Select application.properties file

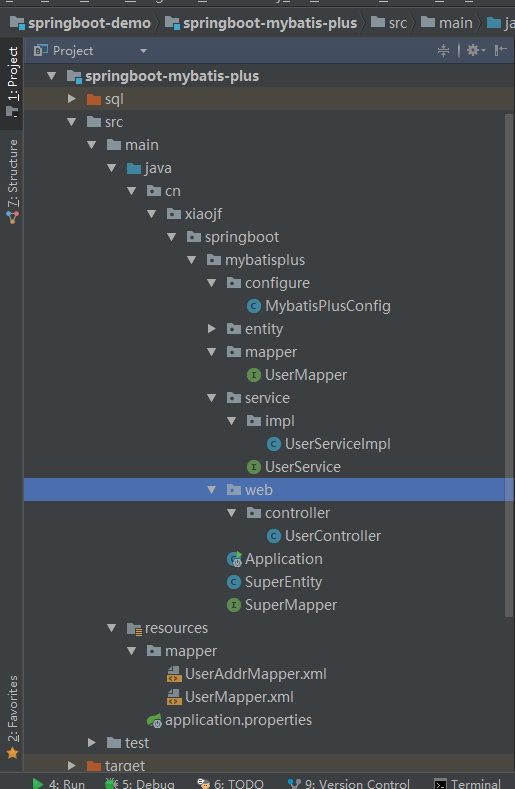[x=239, y=721]
